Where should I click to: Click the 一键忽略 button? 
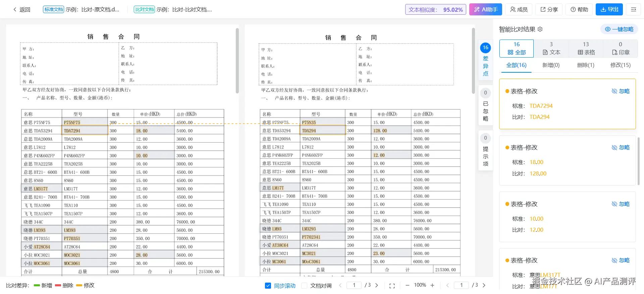point(619,29)
